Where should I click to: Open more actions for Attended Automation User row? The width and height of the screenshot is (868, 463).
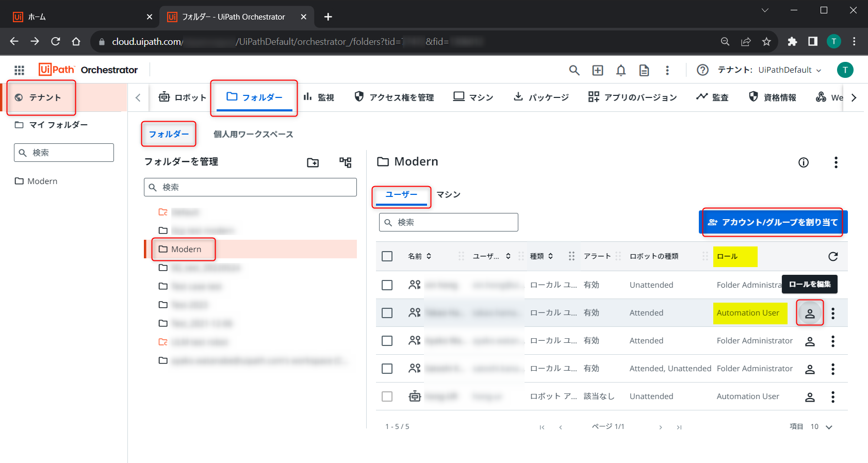pyautogui.click(x=833, y=313)
